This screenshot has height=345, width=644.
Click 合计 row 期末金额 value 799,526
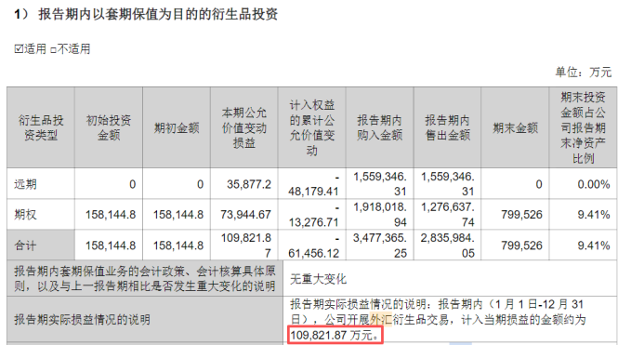tap(521, 245)
